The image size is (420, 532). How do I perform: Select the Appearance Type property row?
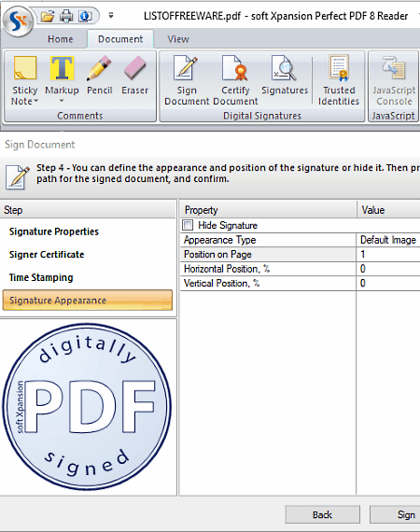(x=268, y=240)
